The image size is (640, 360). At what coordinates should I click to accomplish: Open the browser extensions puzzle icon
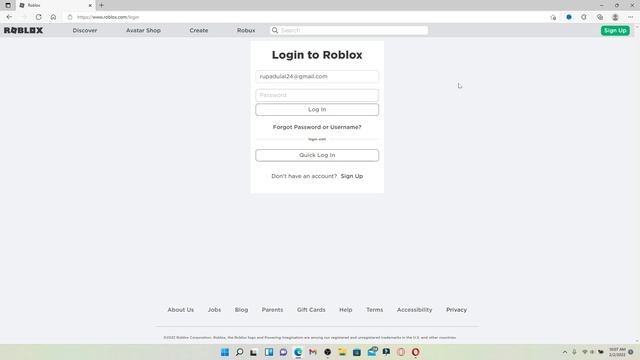pyautogui.click(x=584, y=17)
